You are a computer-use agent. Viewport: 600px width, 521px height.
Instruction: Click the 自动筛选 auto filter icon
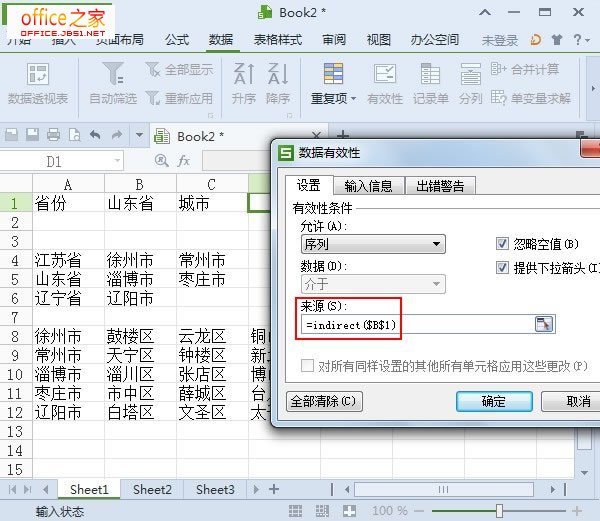112,75
